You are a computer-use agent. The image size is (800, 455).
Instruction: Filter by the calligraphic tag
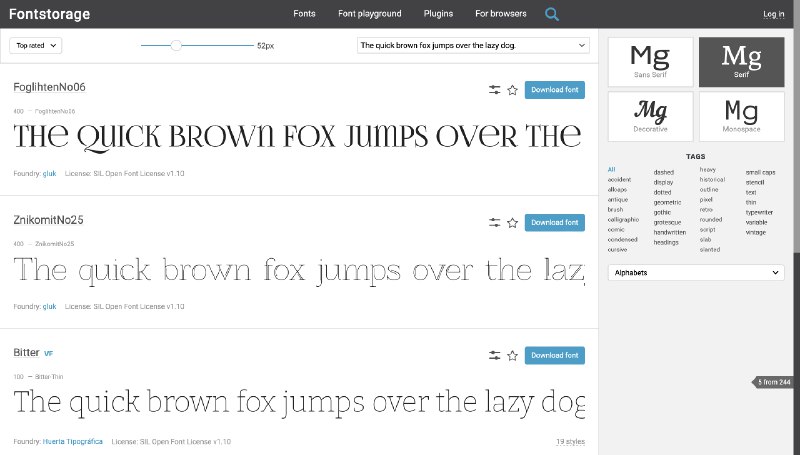click(623, 219)
